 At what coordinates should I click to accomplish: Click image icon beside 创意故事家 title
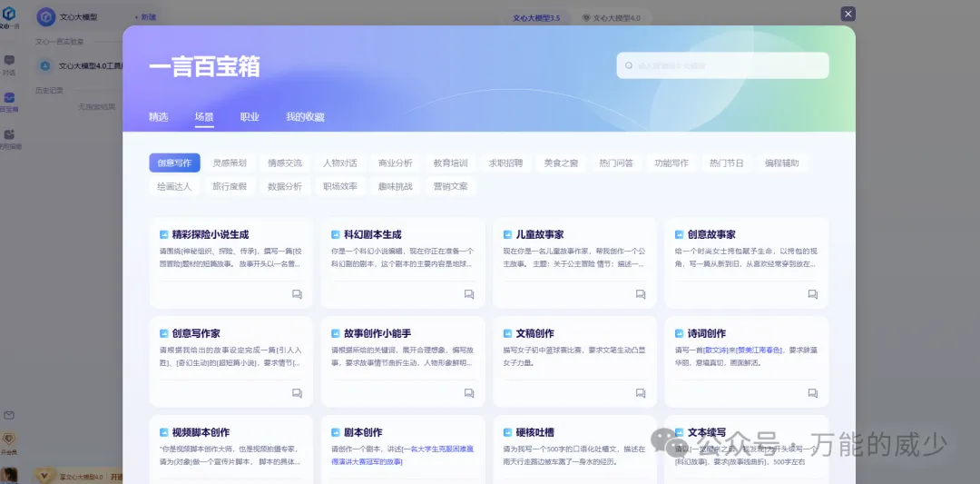click(x=680, y=234)
